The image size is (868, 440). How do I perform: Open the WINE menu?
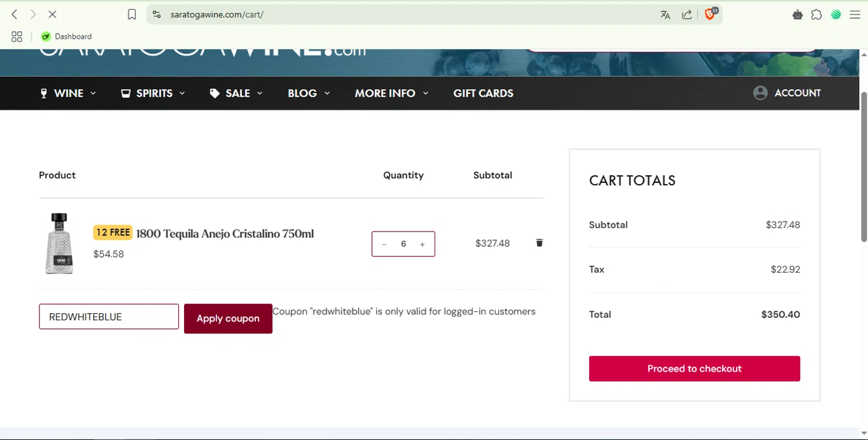[68, 93]
